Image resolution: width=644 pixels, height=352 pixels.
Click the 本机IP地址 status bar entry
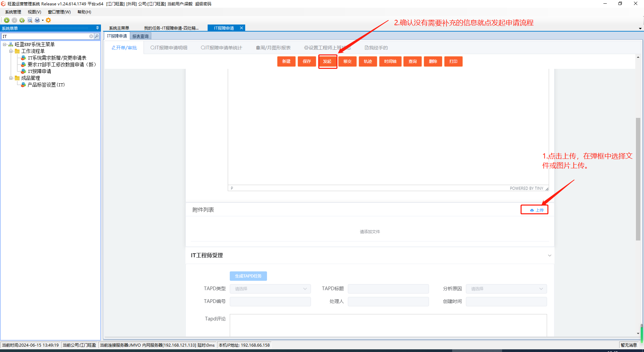244,345
